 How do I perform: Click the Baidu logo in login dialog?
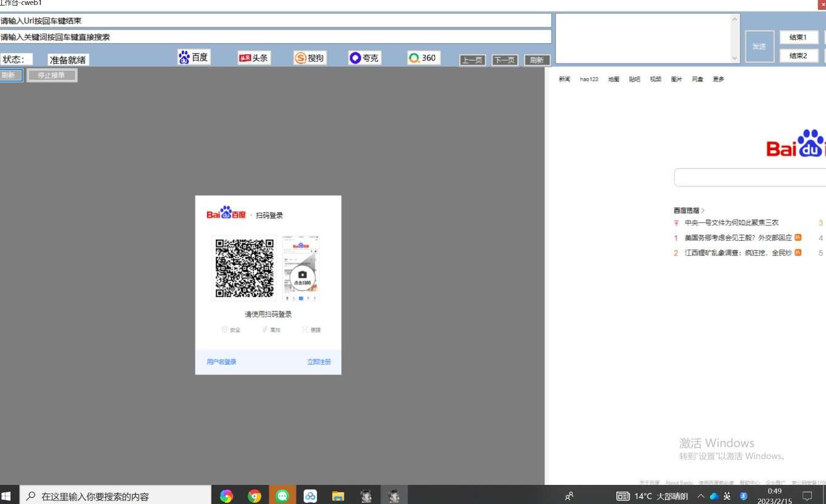pos(226,213)
